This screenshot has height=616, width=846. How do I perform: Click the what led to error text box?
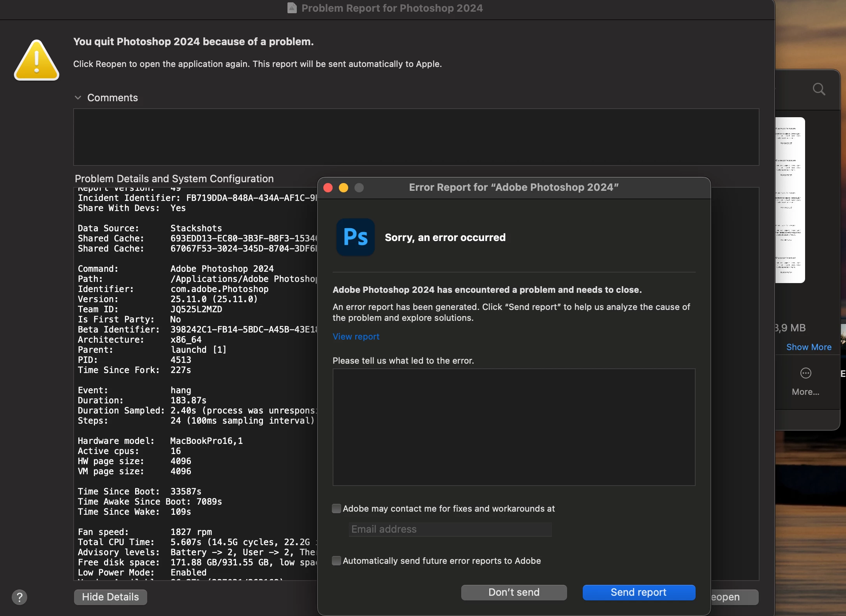point(514,427)
